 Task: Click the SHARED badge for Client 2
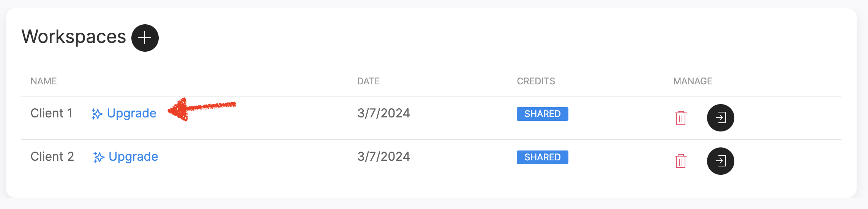pyautogui.click(x=542, y=157)
